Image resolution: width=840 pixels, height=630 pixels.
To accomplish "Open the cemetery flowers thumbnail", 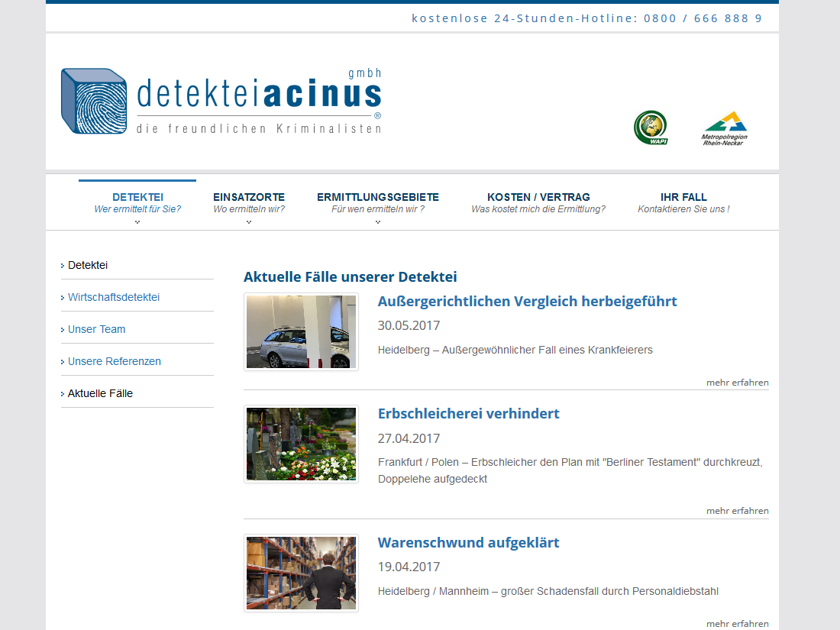I will tap(301, 444).
